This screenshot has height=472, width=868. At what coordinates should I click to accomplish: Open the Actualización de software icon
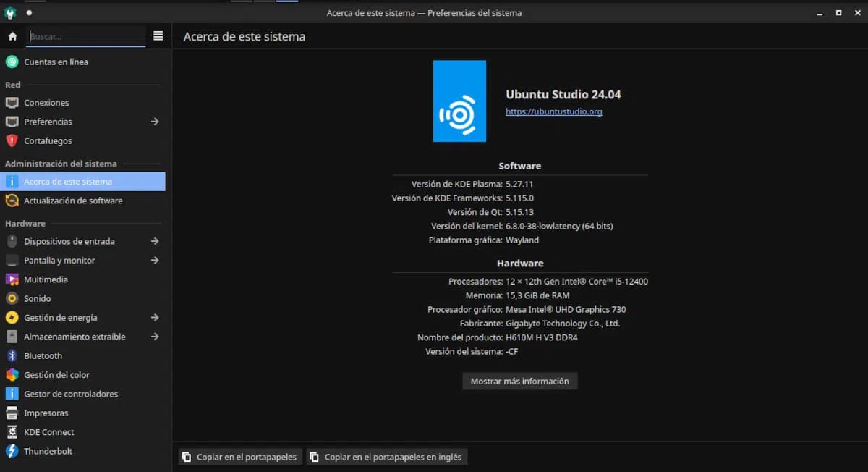(12, 201)
